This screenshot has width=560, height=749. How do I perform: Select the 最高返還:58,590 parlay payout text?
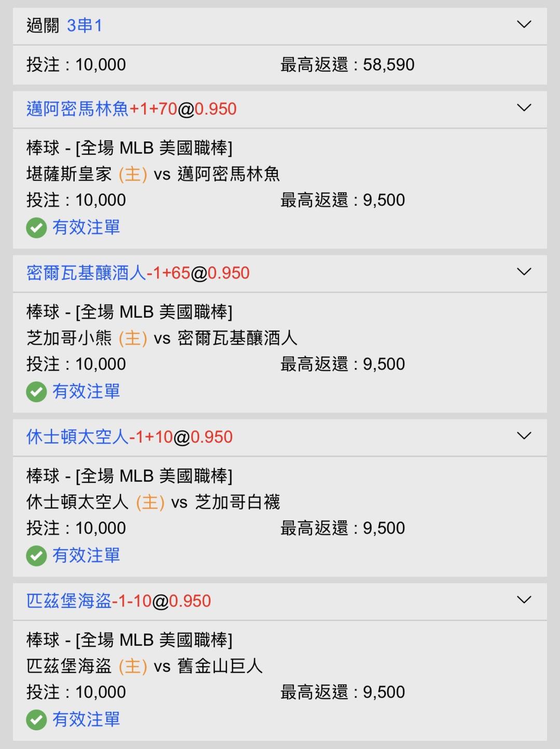[x=347, y=65]
